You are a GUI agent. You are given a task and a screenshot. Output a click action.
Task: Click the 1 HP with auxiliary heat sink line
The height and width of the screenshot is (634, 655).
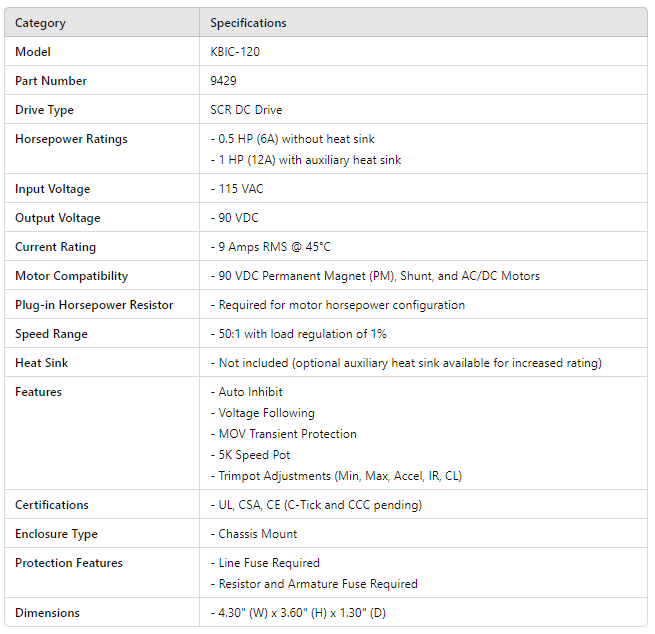(x=305, y=160)
